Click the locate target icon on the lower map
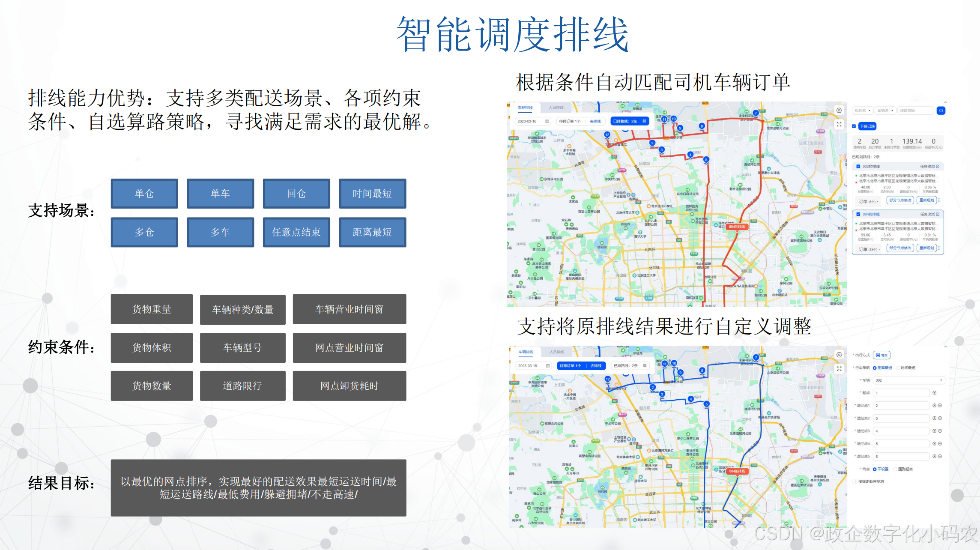The width and height of the screenshot is (980, 550). point(839,355)
